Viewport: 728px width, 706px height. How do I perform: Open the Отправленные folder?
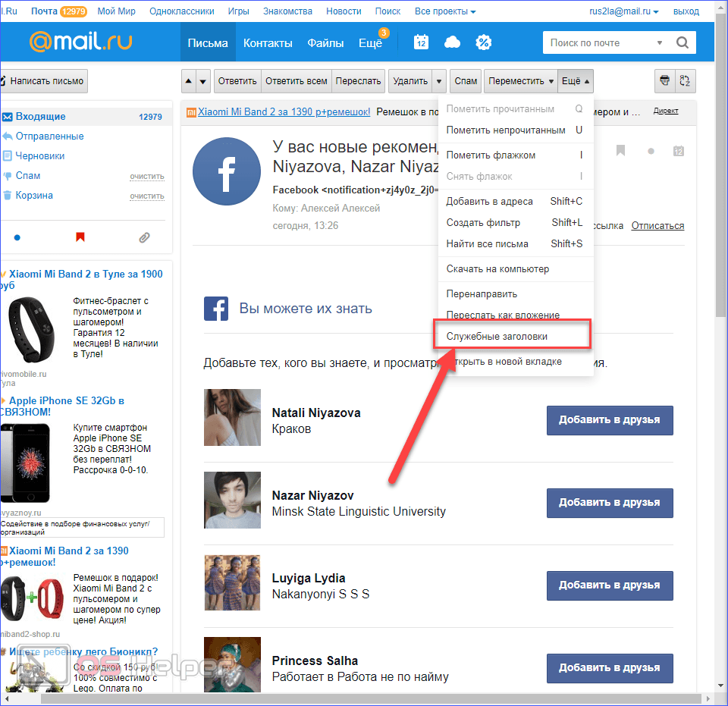coord(50,136)
